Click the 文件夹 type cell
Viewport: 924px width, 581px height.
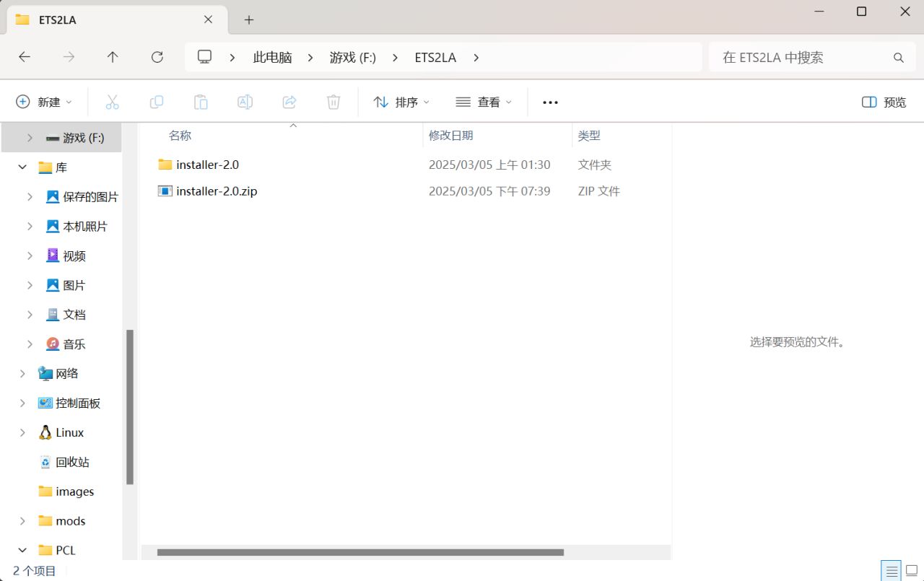[x=595, y=165]
